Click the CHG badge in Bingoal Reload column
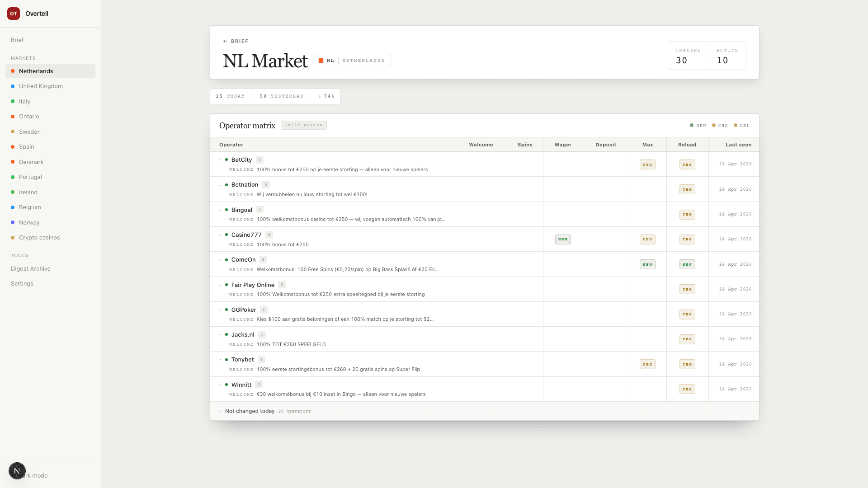Viewport: 868px width, 488px height. (687, 215)
